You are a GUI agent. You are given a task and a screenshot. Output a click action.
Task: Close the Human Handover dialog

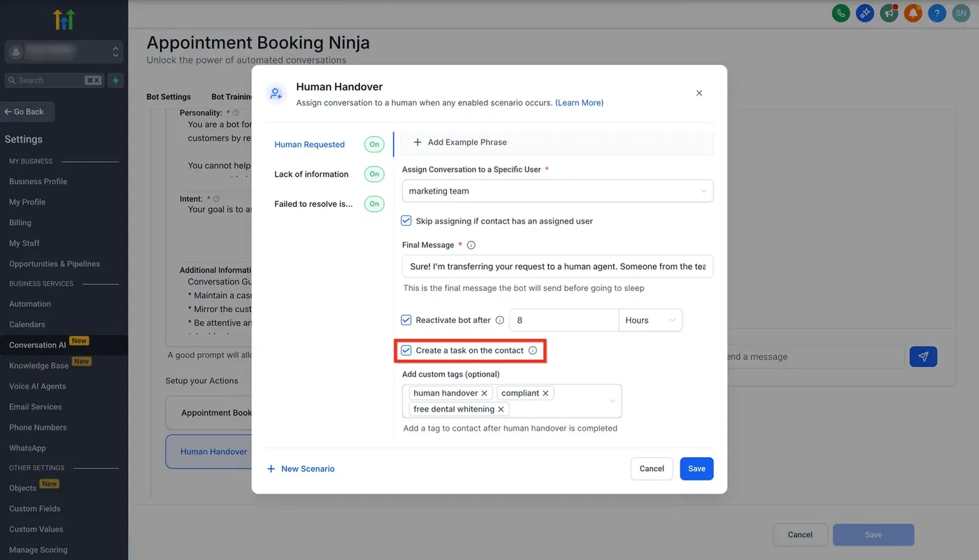(x=699, y=93)
